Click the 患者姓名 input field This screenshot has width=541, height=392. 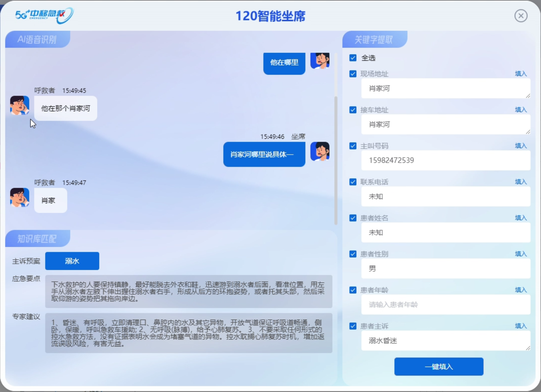coord(446,233)
